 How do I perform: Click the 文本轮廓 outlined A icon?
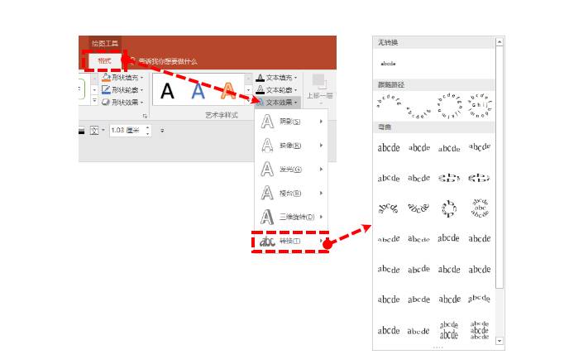[x=261, y=89]
